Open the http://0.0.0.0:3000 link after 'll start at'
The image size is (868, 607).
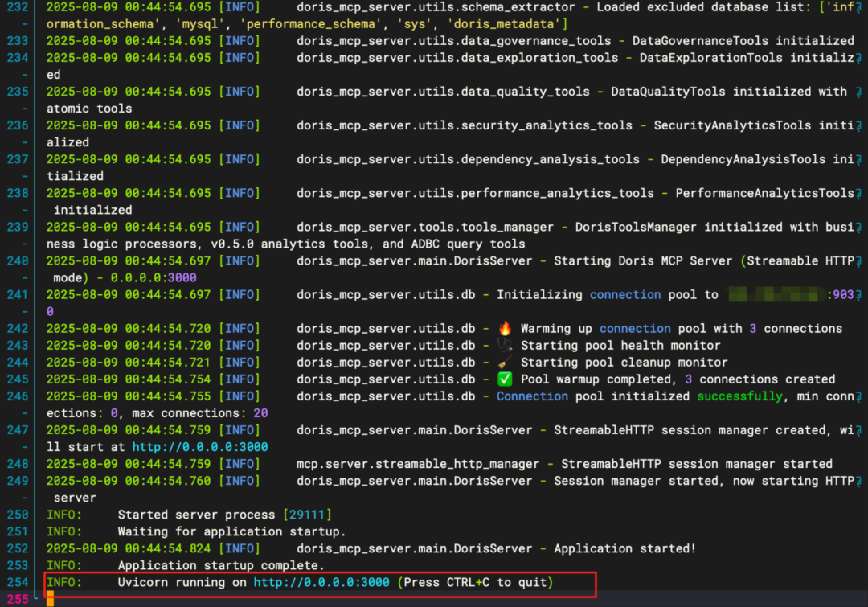pyautogui.click(x=200, y=447)
